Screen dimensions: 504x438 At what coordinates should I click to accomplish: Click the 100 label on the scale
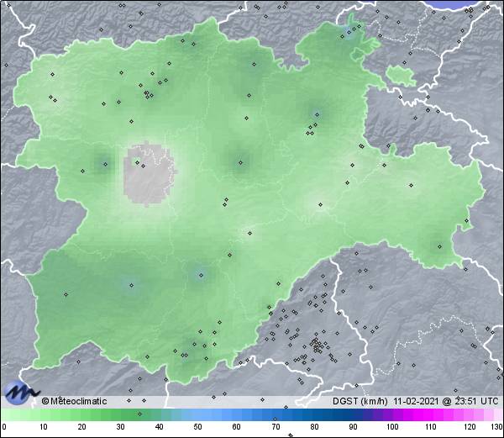[392, 427]
